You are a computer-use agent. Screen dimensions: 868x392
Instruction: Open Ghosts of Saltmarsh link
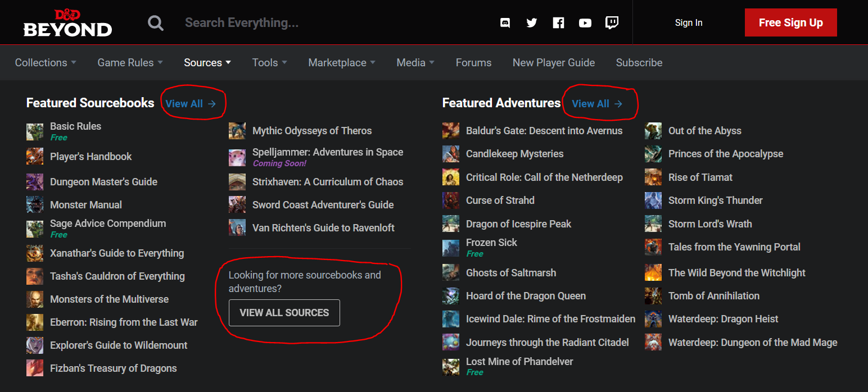511,273
